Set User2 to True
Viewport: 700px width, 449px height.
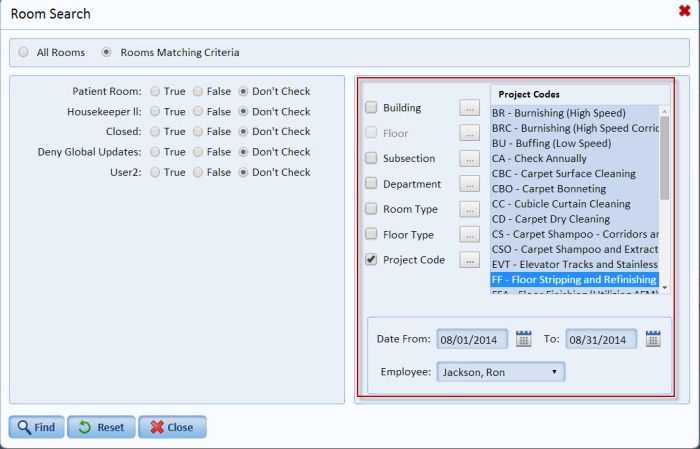point(155,172)
